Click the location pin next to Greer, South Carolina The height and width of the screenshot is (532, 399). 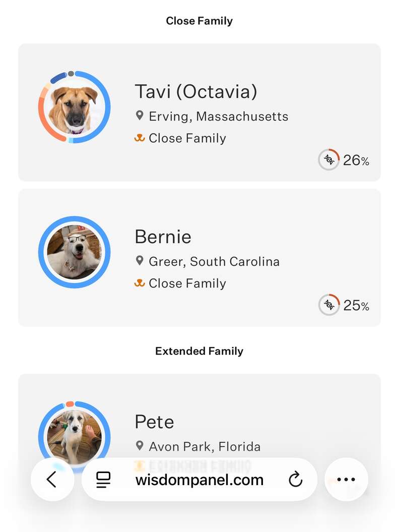click(140, 261)
